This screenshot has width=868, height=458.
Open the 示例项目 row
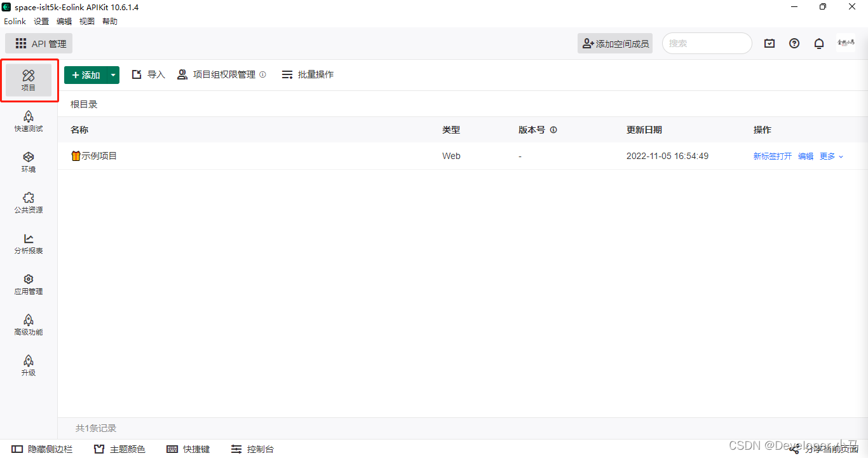463,156
